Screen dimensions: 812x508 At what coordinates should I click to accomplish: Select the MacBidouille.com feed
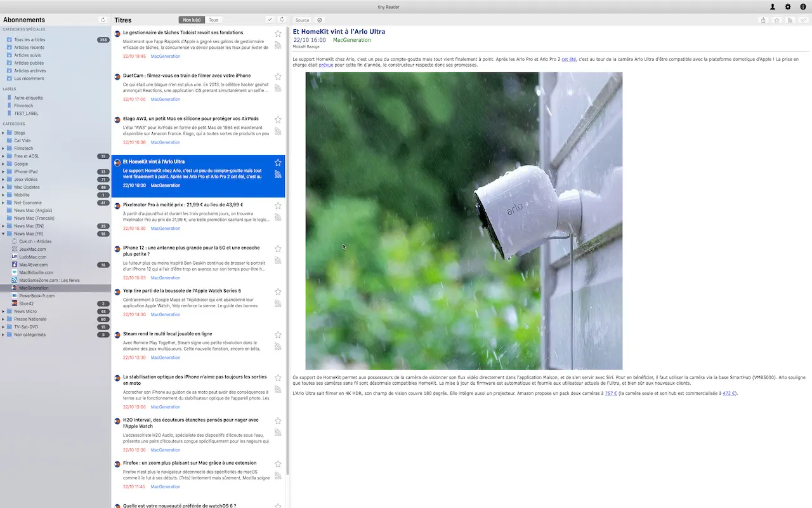click(35, 272)
